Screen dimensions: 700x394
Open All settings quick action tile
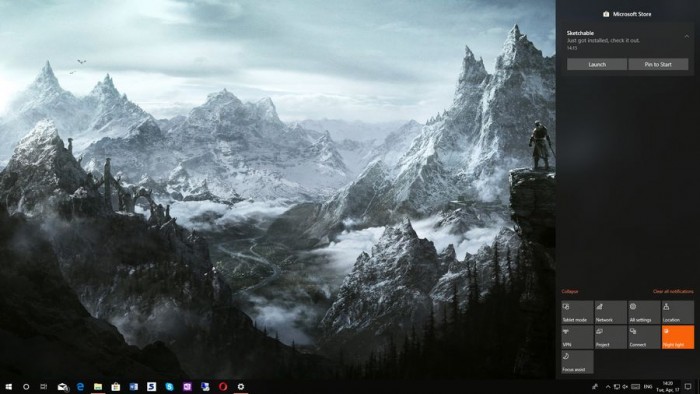click(x=644, y=312)
